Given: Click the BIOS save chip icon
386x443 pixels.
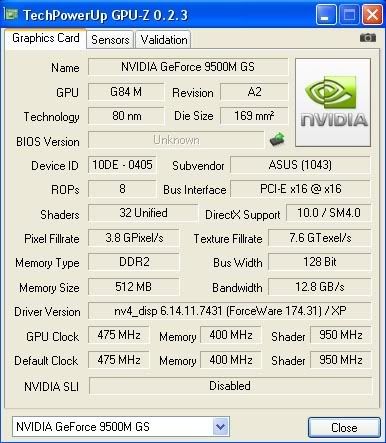Looking at the screenshot, I should 277,139.
